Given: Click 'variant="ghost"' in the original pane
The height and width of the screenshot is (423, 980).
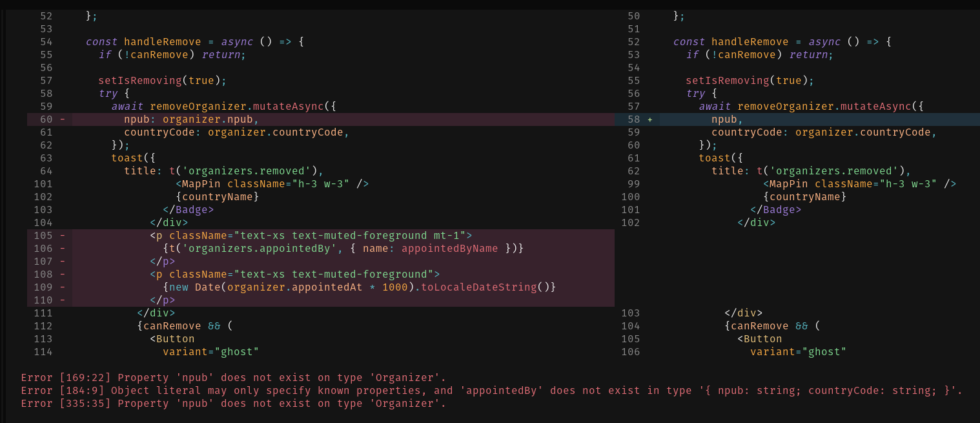Looking at the screenshot, I should pyautogui.click(x=210, y=352).
